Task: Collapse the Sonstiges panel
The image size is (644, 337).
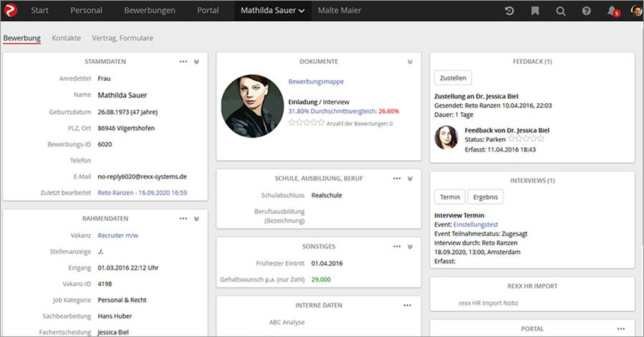Action: [410, 246]
